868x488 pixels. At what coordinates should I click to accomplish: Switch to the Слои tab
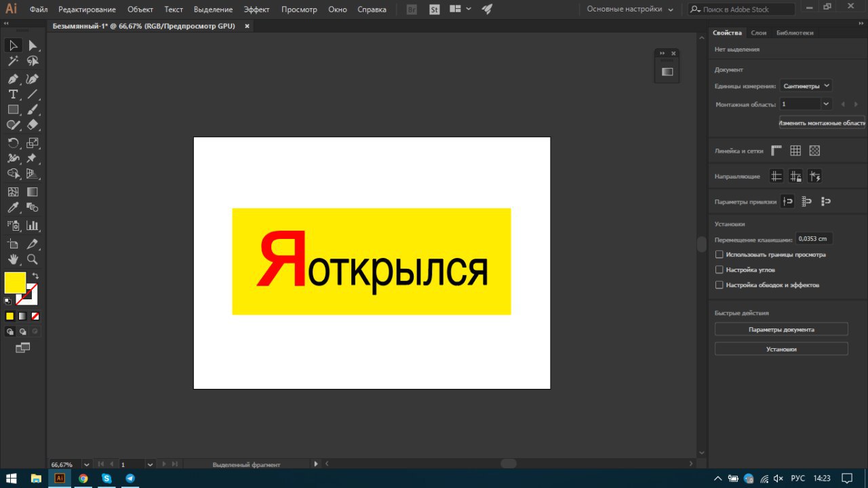tap(759, 33)
